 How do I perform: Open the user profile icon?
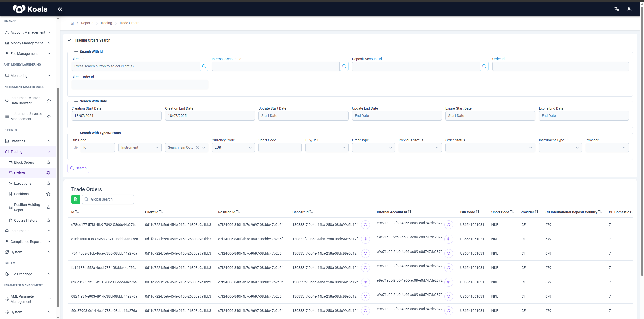[629, 9]
